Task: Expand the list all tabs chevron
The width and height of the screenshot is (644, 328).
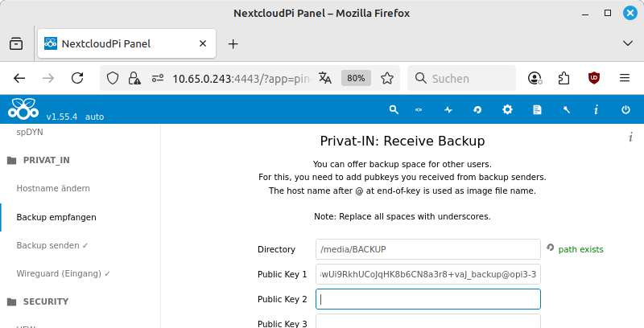Action: [627, 43]
